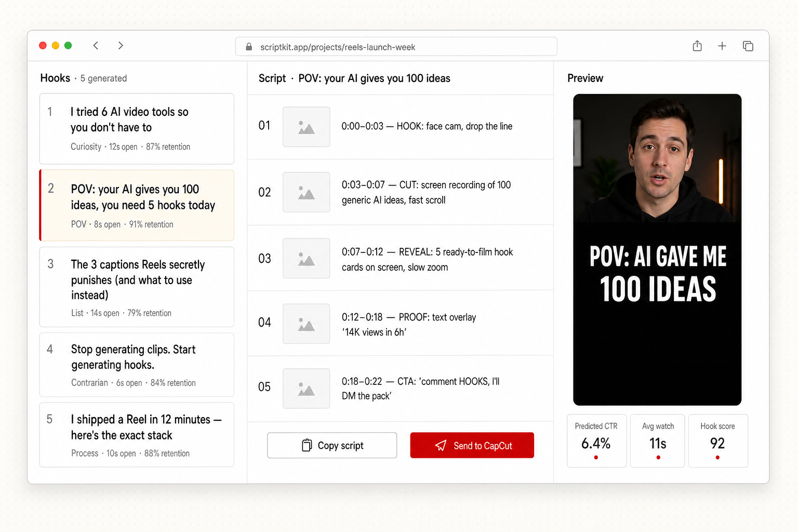Click 'POV: AI GAVE ME 100 IDEAS' overlay text
Viewport: 798px width, 532px height.
coord(658,273)
